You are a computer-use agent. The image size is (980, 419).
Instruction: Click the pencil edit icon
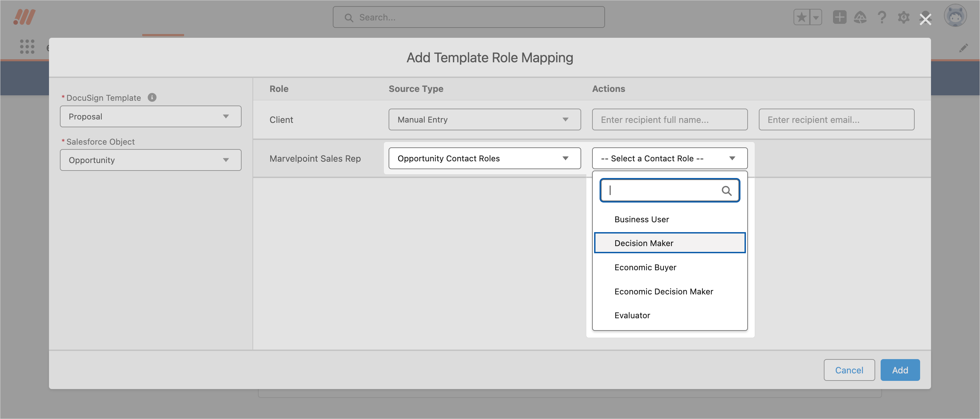coord(963,48)
